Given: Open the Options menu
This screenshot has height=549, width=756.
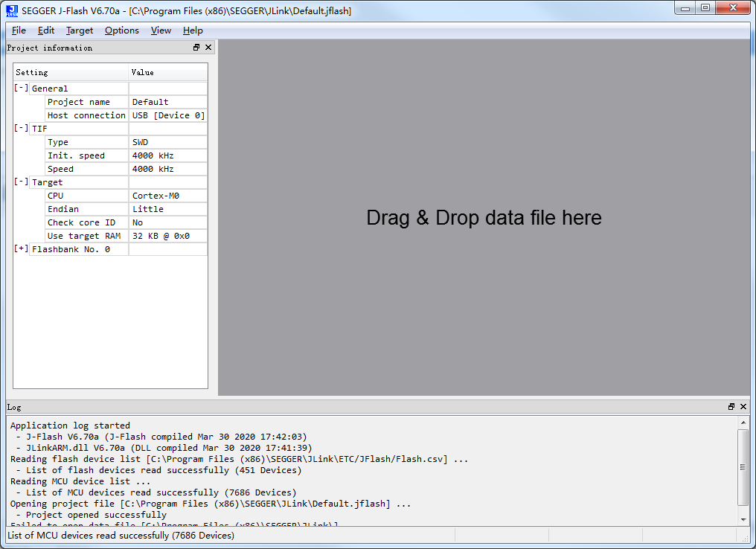Looking at the screenshot, I should [x=122, y=30].
